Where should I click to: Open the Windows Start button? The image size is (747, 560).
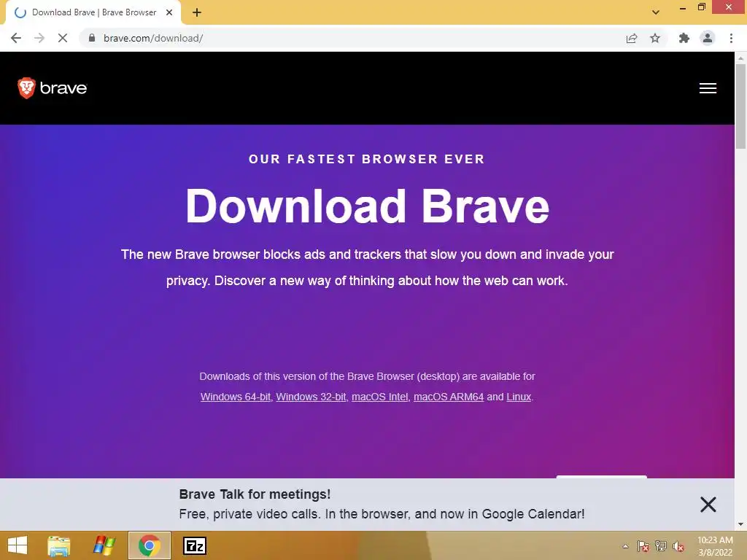pos(18,545)
